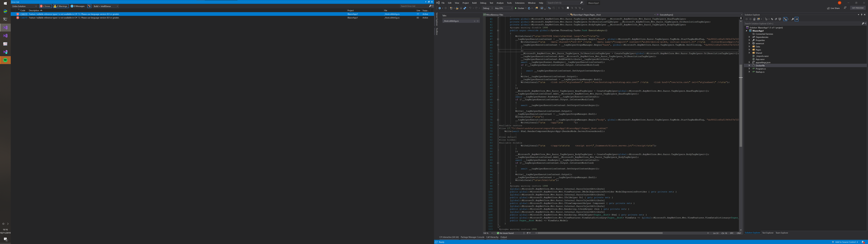
Task: Click the Save All icon
Action: (465, 8)
